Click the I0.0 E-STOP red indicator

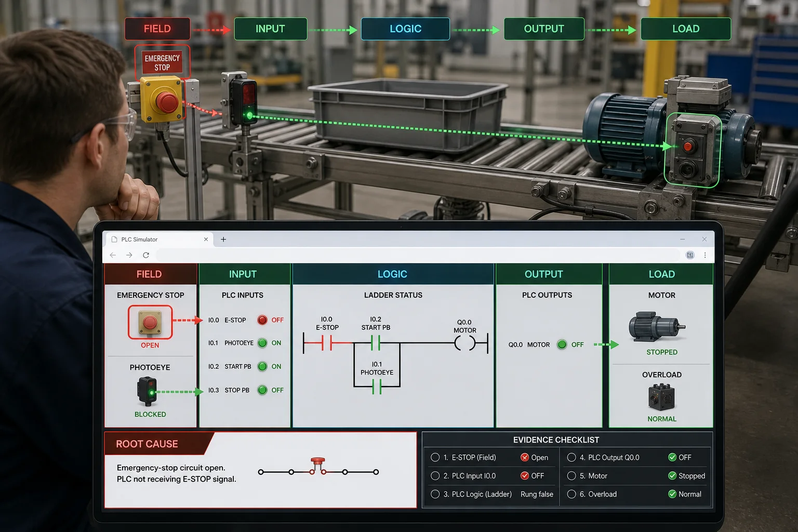pos(262,320)
